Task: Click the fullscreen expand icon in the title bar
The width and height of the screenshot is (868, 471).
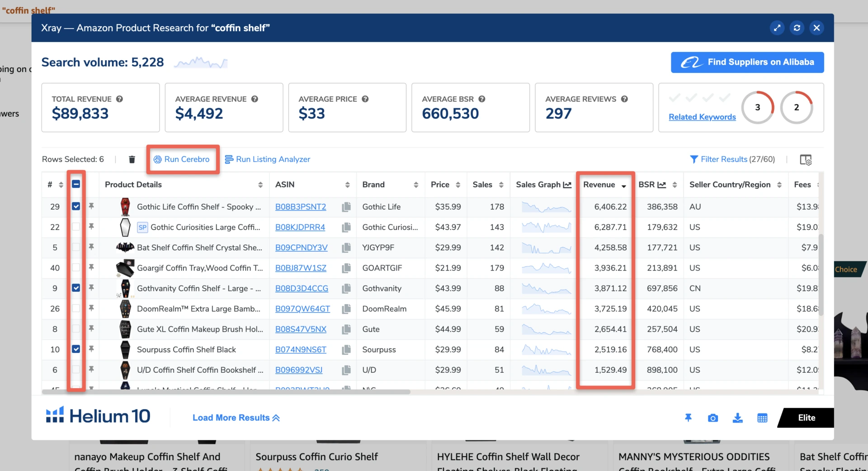Action: pos(777,28)
